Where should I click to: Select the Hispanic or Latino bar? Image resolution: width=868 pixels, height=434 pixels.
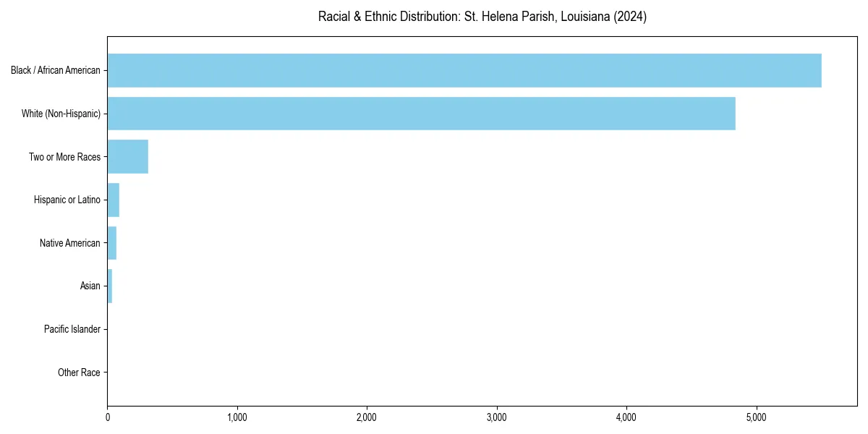click(x=113, y=200)
